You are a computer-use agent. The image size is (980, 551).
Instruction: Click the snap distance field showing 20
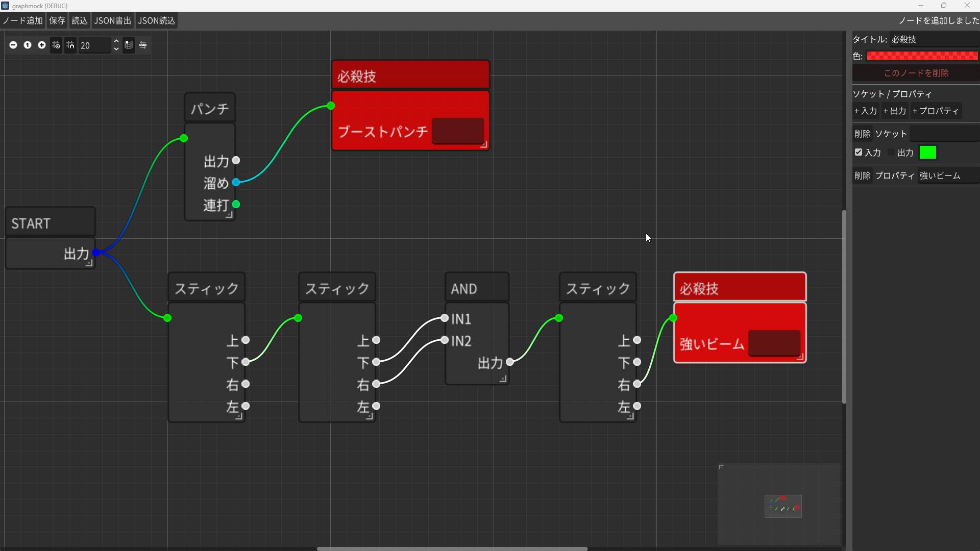[x=94, y=45]
